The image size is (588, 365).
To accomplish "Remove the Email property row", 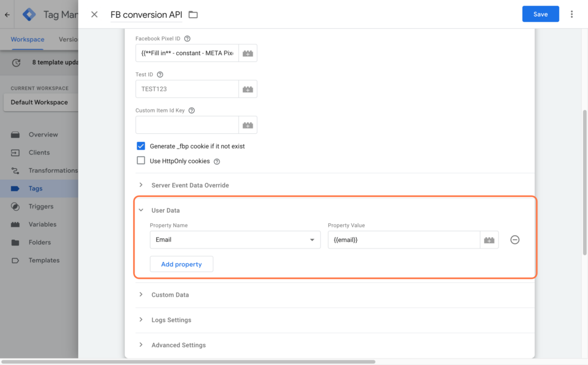I will click(515, 240).
